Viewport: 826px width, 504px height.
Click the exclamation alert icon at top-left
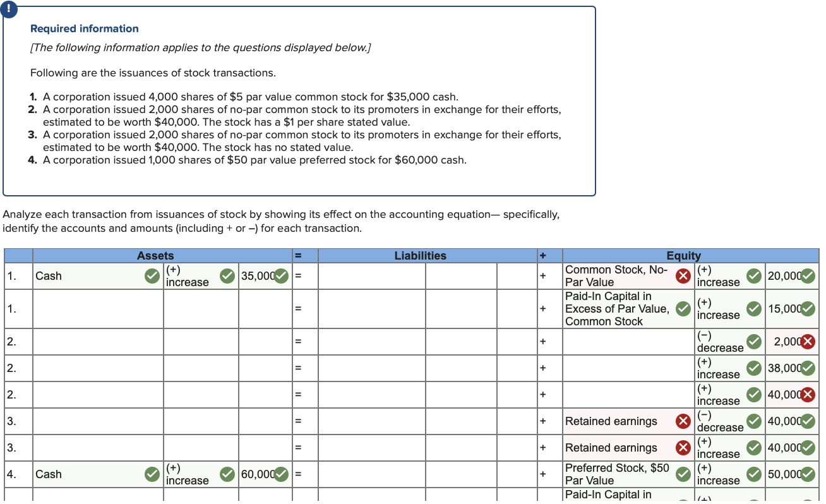click(9, 9)
